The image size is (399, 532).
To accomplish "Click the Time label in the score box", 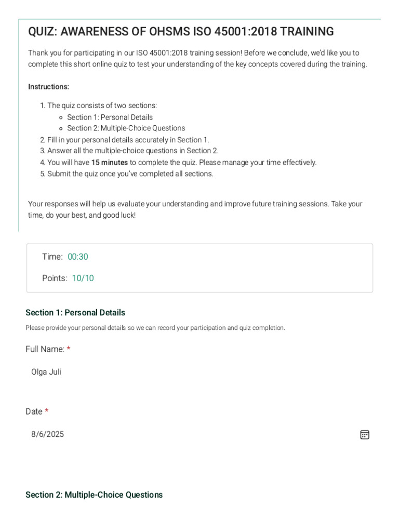I will [x=52, y=257].
